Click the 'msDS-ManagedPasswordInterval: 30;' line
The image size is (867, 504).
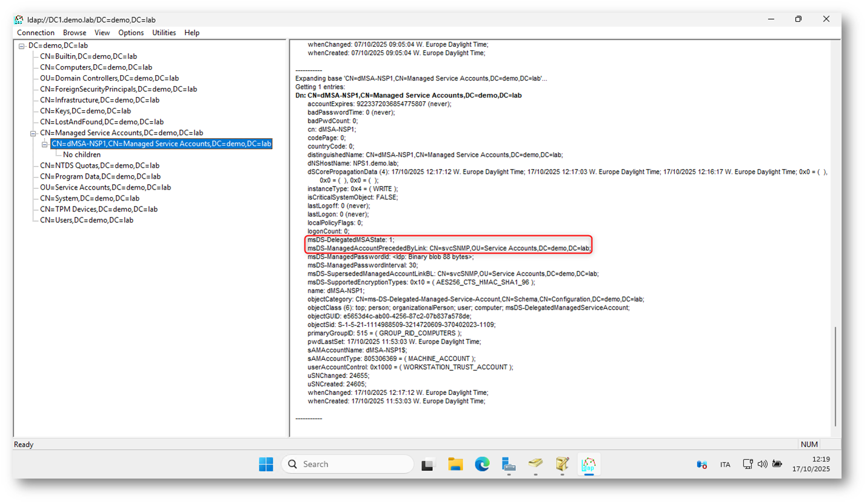coord(363,265)
